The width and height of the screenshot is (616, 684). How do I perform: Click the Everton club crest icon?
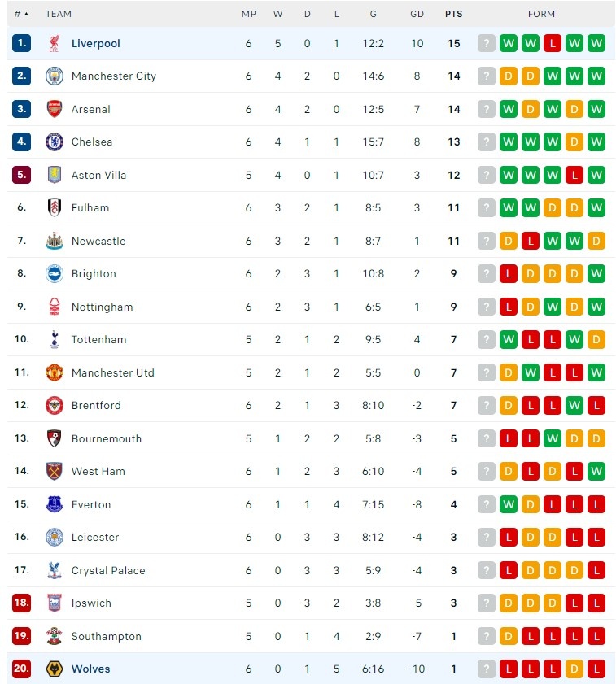tap(55, 504)
